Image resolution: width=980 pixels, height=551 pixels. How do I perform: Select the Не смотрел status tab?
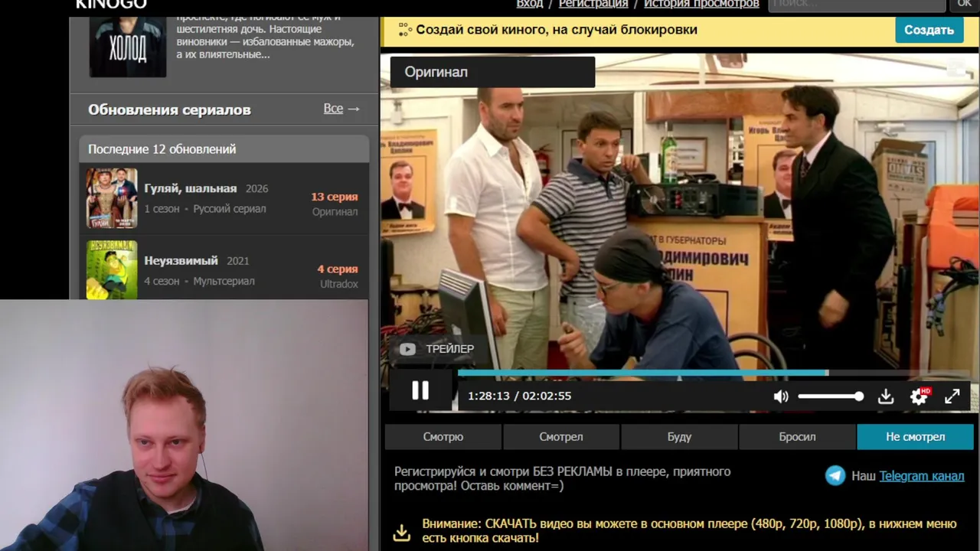(916, 437)
